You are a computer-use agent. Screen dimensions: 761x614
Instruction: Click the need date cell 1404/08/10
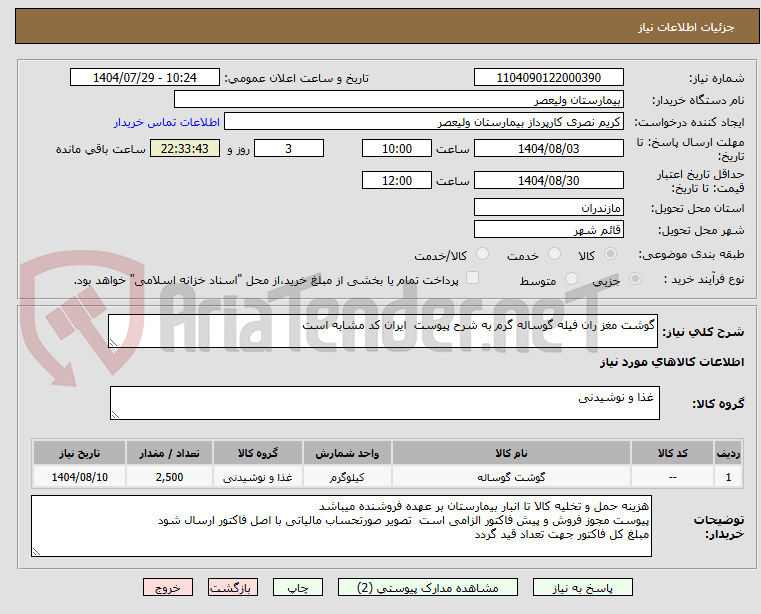[x=80, y=478]
